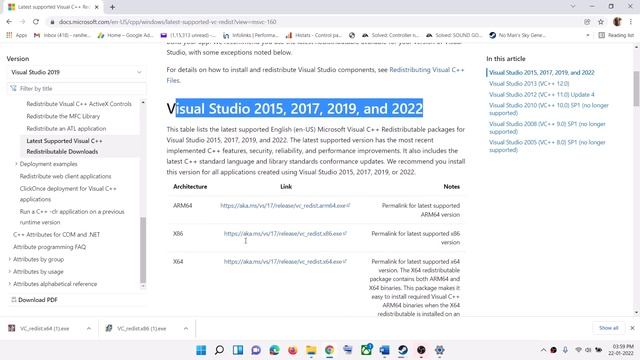Open Steam from taskbar
Image resolution: width=640 pixels, height=360 pixels.
403,350
